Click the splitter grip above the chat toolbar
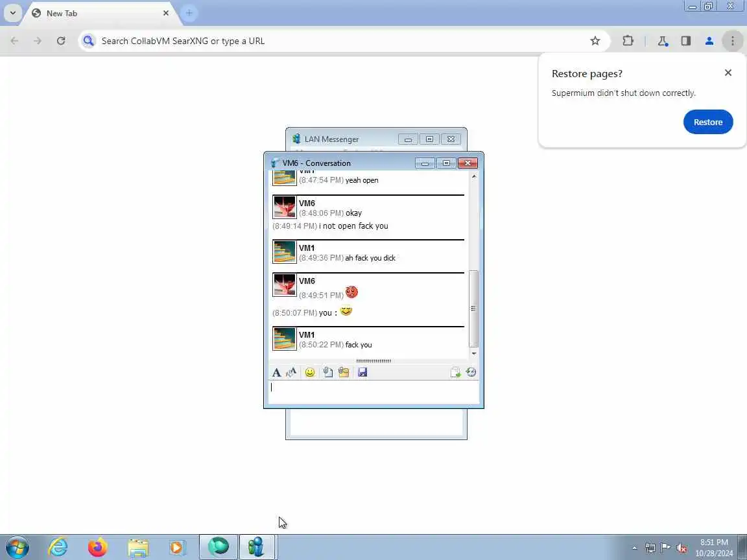 coord(373,361)
